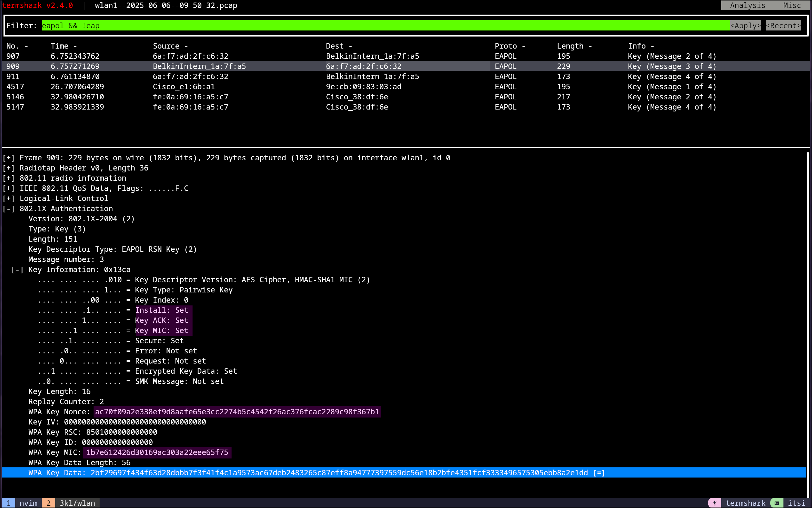Select the Length: 151 line
The width and height of the screenshot is (812, 508).
point(53,239)
